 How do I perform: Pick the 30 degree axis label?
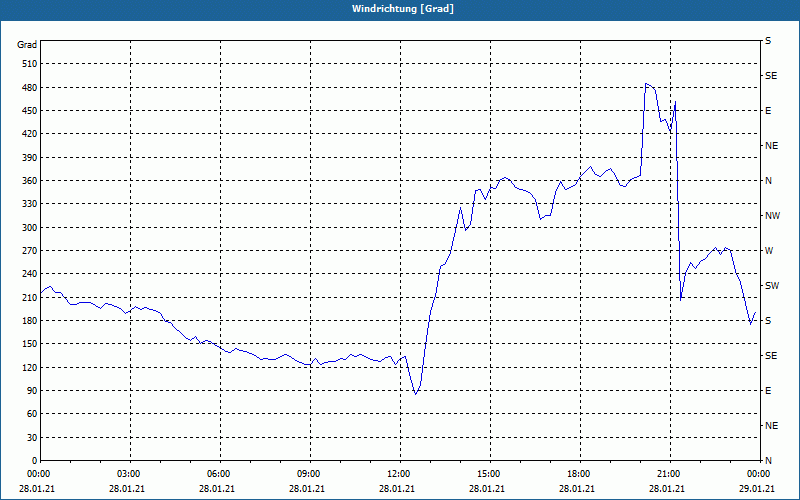[x=32, y=438]
